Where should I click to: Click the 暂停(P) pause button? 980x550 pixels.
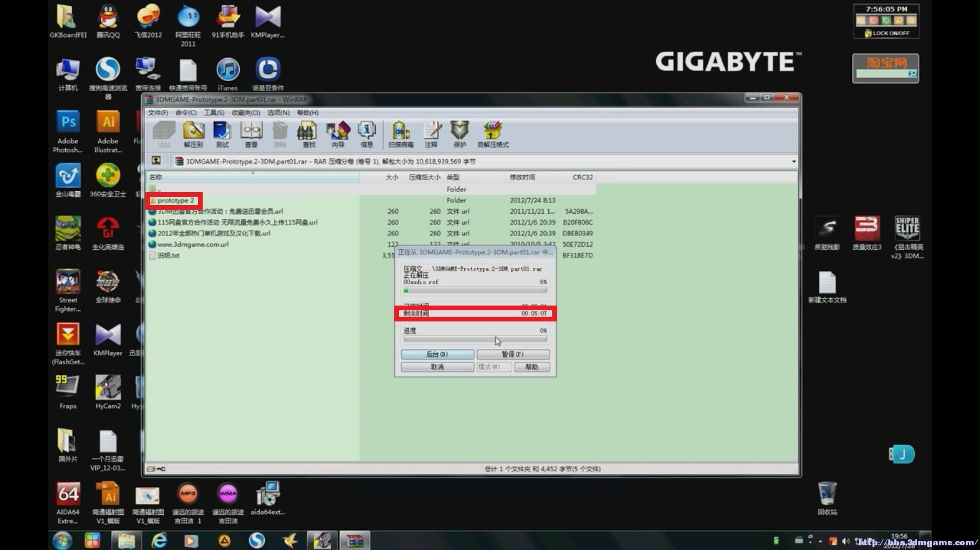[513, 354]
